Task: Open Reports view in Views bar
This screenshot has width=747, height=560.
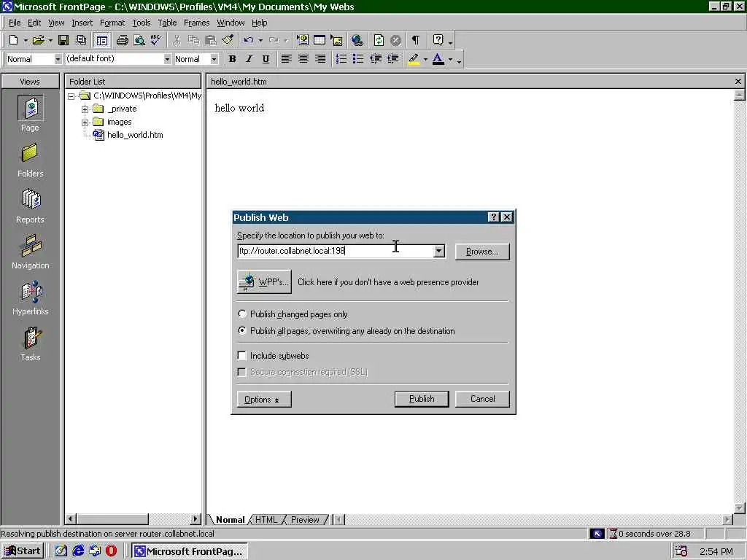Action: click(x=30, y=206)
